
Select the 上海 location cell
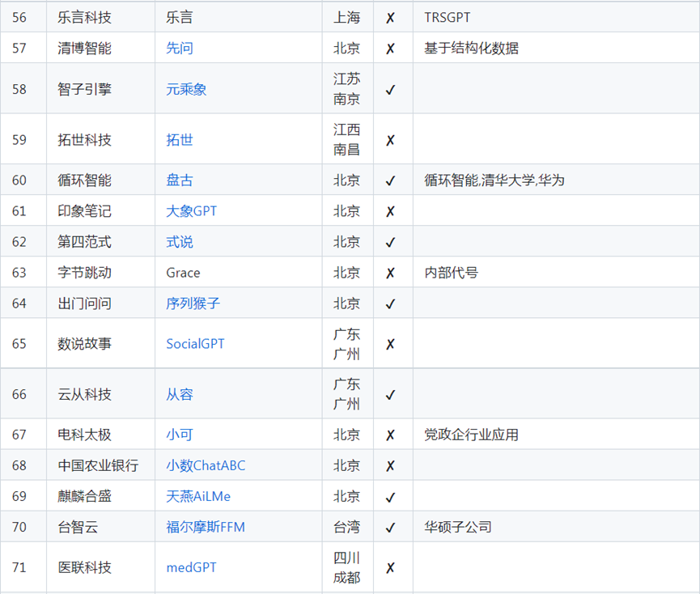click(347, 18)
